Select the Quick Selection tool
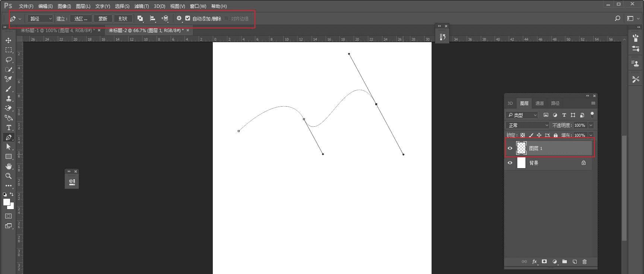 (8, 69)
